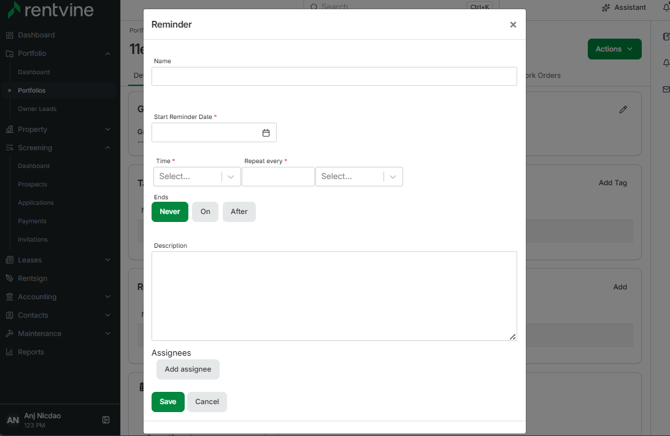Click the Reports chart icon
The height and width of the screenshot is (436, 670).
point(9,352)
